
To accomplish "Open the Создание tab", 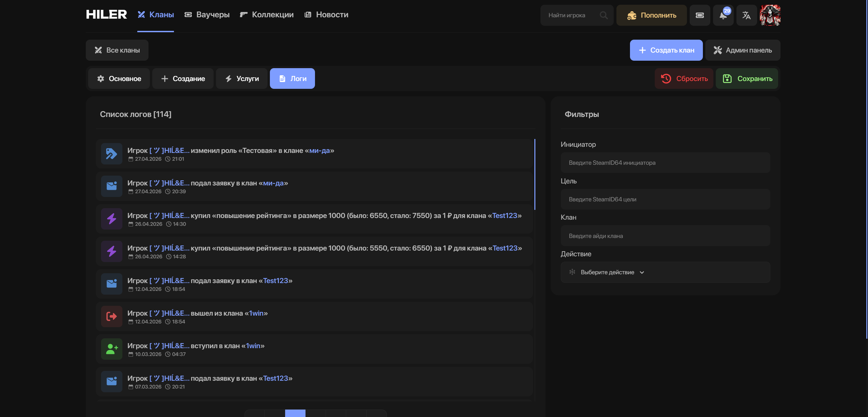I will click(x=183, y=79).
